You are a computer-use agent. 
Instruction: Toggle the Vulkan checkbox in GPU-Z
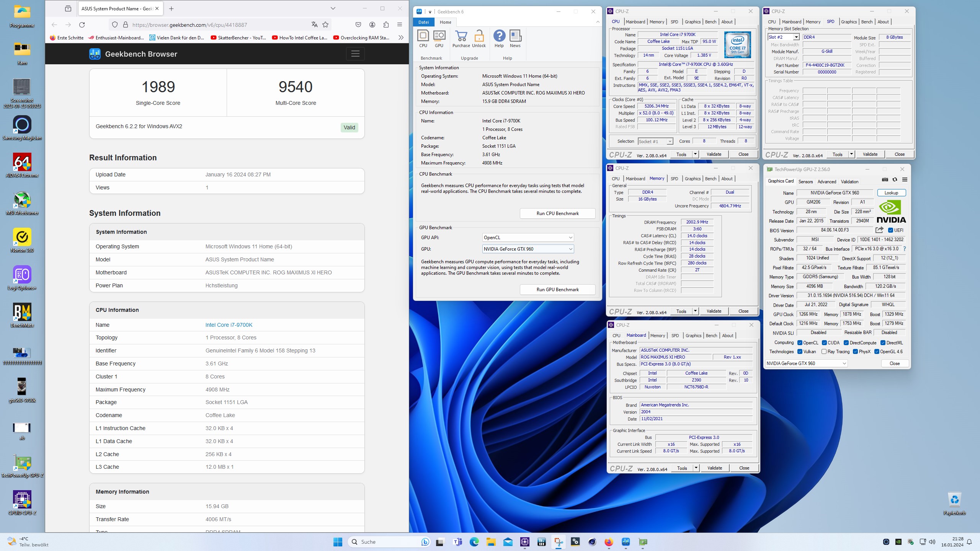(800, 352)
